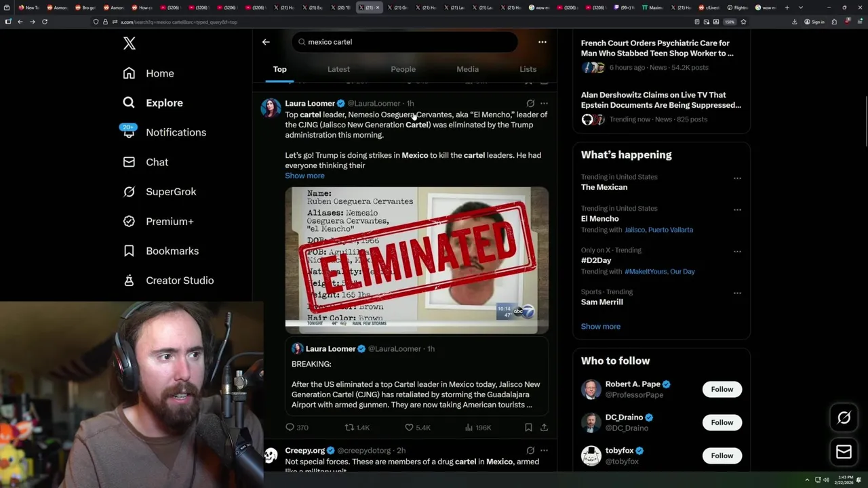Open Creepy.org profile name link
Viewport: 868px width, 488px height.
click(304, 450)
